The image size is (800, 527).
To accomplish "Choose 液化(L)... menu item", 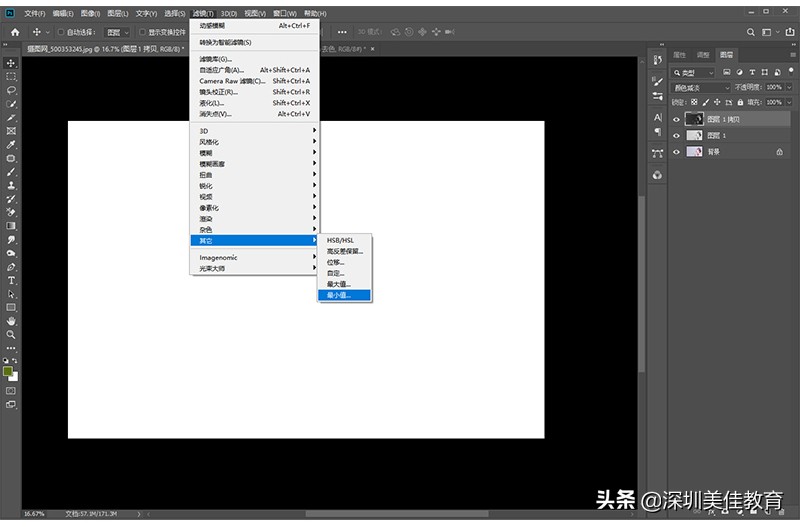I will tap(254, 103).
